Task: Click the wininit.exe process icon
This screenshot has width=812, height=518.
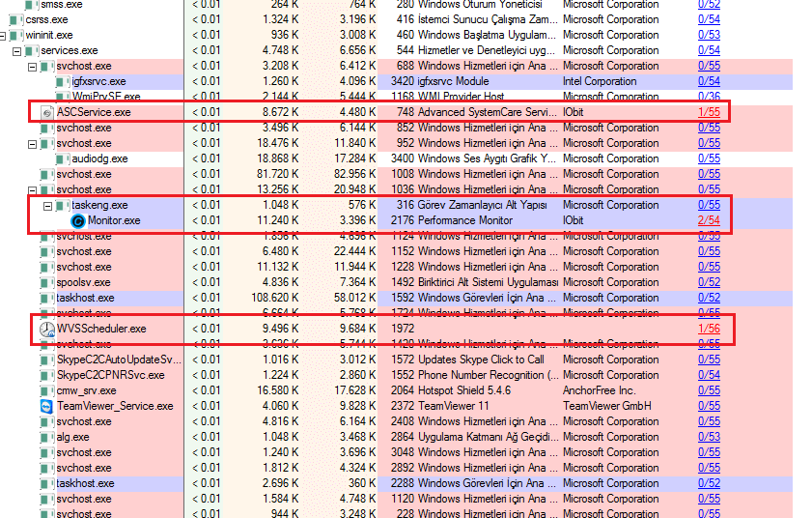Action: 16,35
